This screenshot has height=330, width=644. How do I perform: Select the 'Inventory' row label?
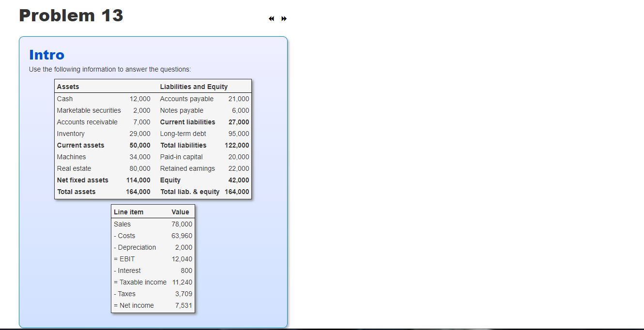[x=71, y=134]
